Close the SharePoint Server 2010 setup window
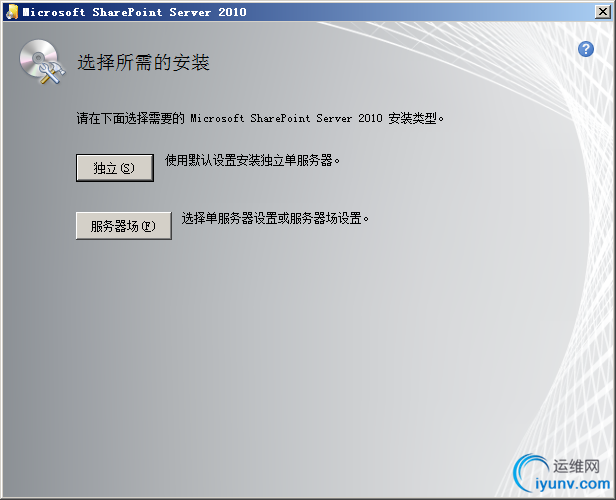 coord(603,12)
